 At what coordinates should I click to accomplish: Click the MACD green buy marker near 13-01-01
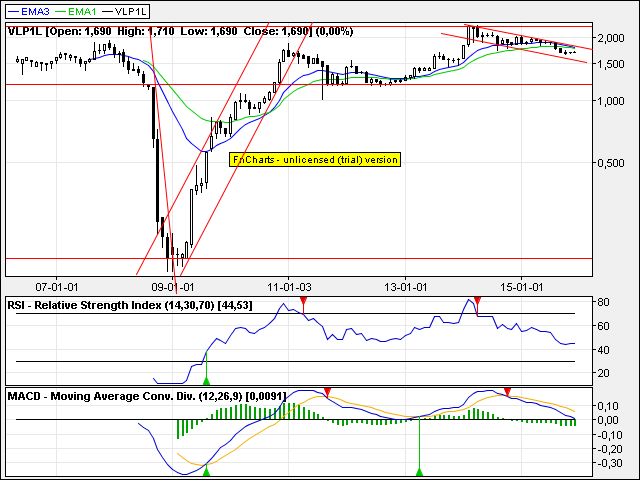(420, 472)
